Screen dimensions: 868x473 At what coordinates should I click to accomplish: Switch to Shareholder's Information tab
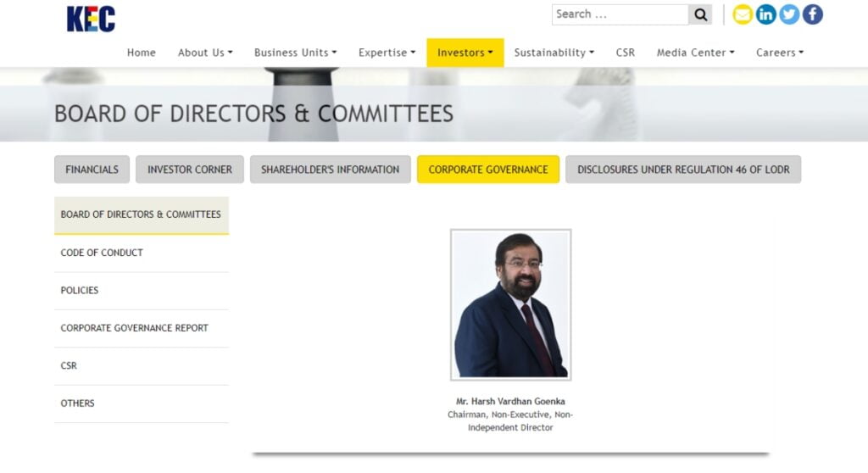(x=330, y=170)
